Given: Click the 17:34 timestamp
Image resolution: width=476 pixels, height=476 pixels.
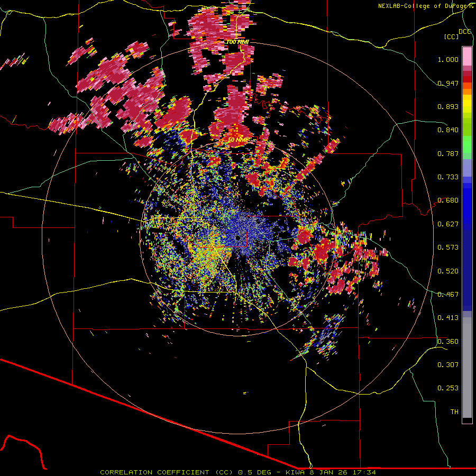Looking at the screenshot, I should click(364, 472).
